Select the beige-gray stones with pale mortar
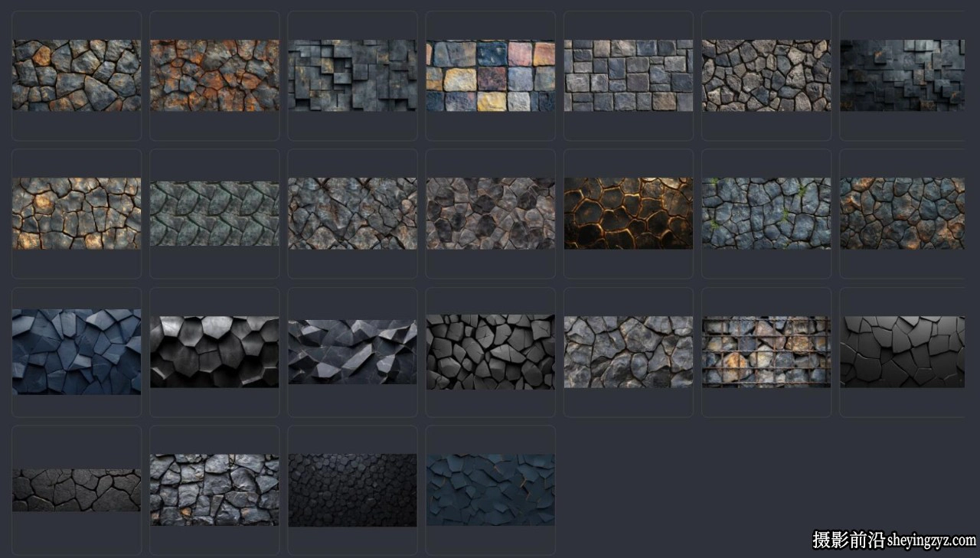Screen dimensions: 980x558 (x=766, y=76)
